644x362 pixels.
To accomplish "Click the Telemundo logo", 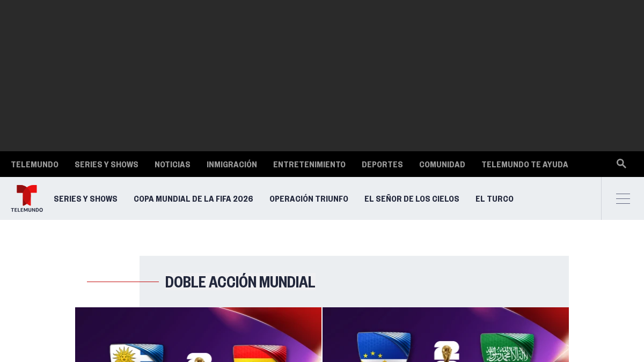I will [x=27, y=198].
